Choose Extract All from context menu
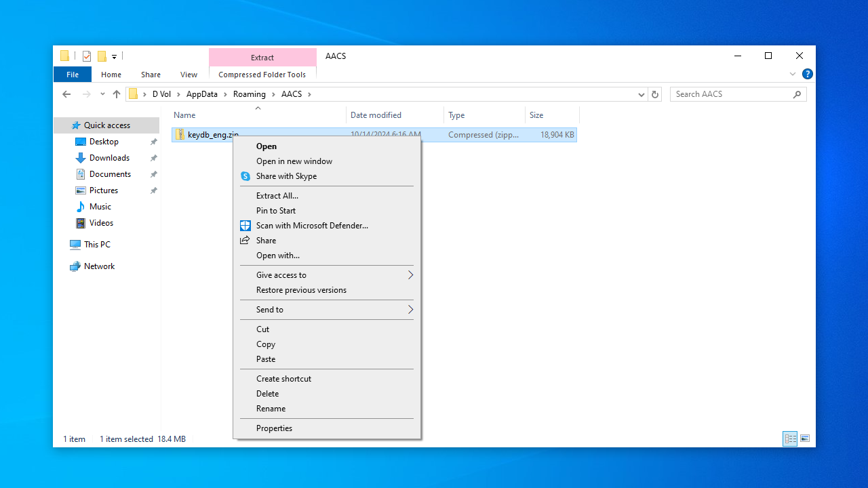Image resolution: width=868 pixels, height=488 pixels. pos(277,196)
